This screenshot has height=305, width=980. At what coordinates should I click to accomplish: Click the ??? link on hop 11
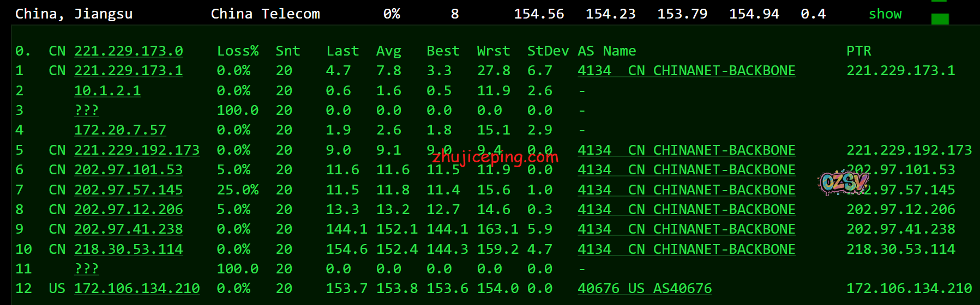pyautogui.click(x=87, y=269)
